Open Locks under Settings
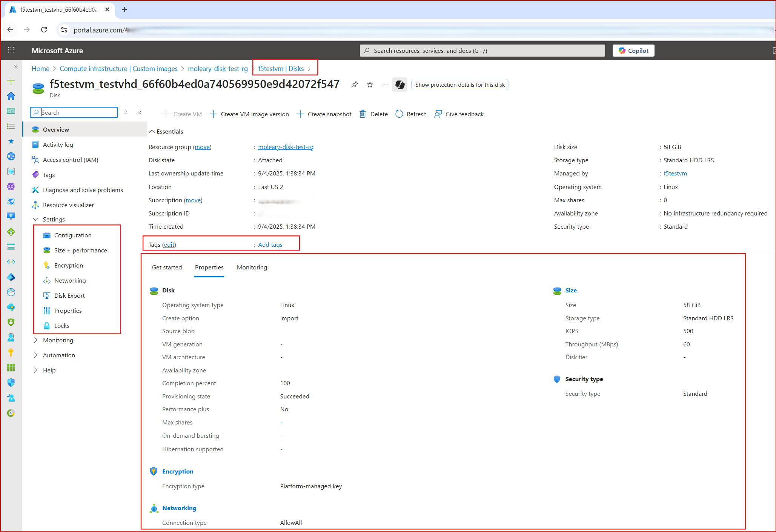The height and width of the screenshot is (532, 776). (x=61, y=326)
